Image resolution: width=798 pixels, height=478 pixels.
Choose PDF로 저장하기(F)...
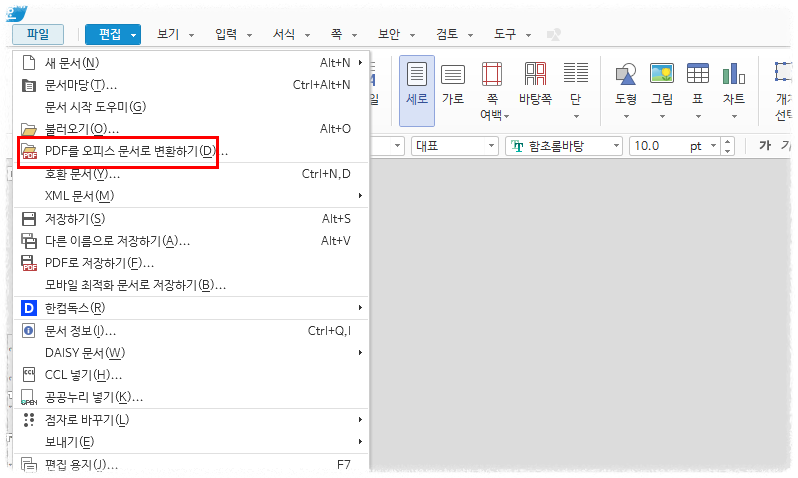tap(191, 263)
